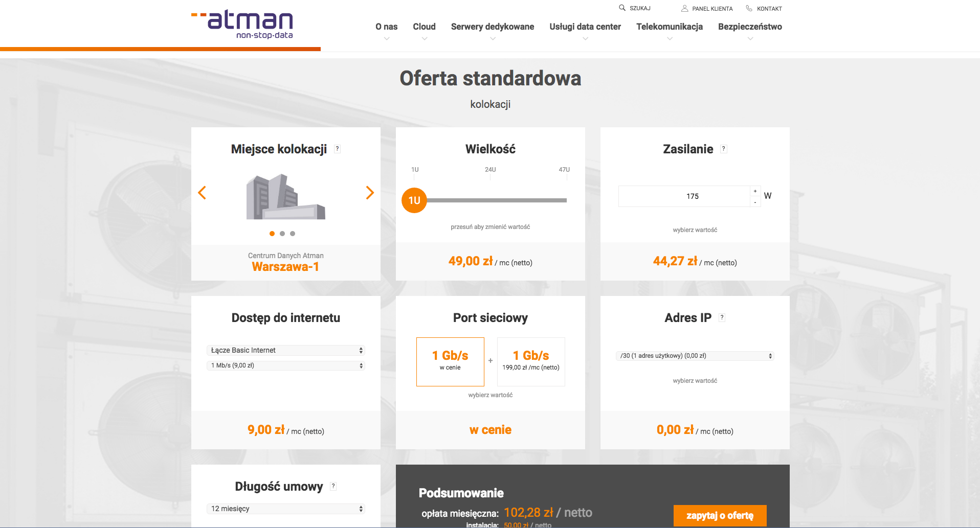This screenshot has width=980, height=528.
Task: Expand chevron under Cloud
Action: coord(425,39)
